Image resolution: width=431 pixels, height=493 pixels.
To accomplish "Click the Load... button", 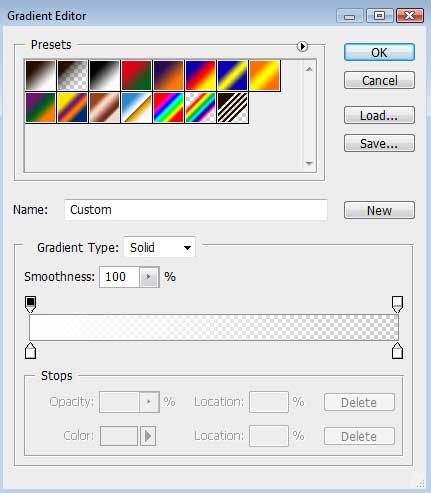I will tap(379, 115).
